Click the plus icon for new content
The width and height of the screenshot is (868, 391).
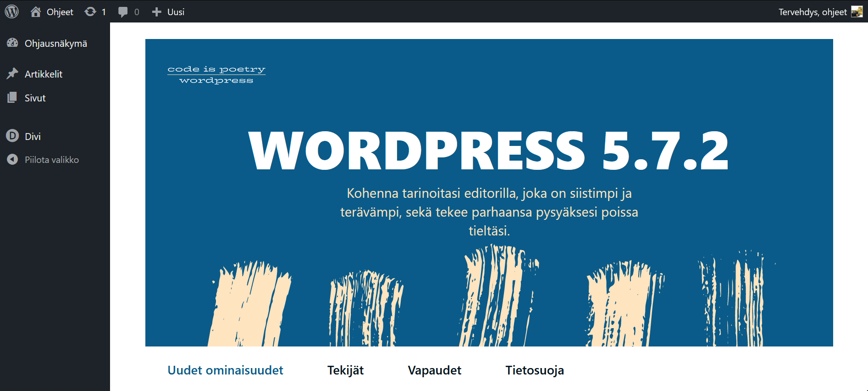(x=156, y=12)
